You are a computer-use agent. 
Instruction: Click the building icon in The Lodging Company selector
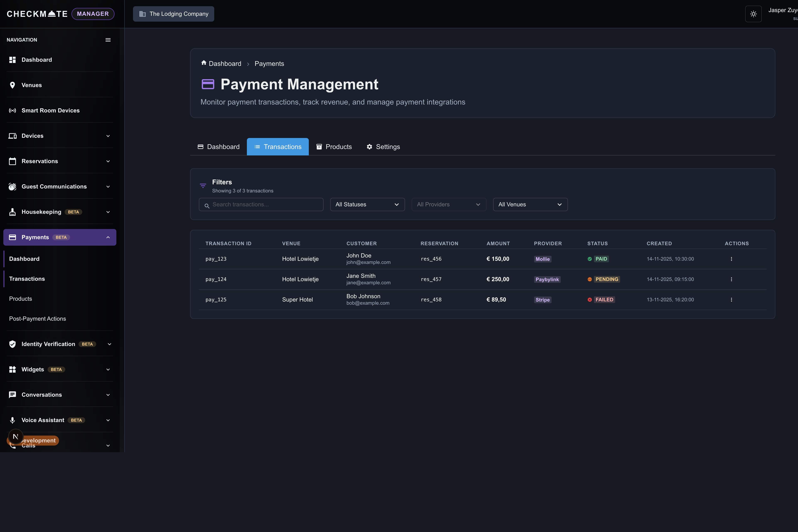(143, 14)
